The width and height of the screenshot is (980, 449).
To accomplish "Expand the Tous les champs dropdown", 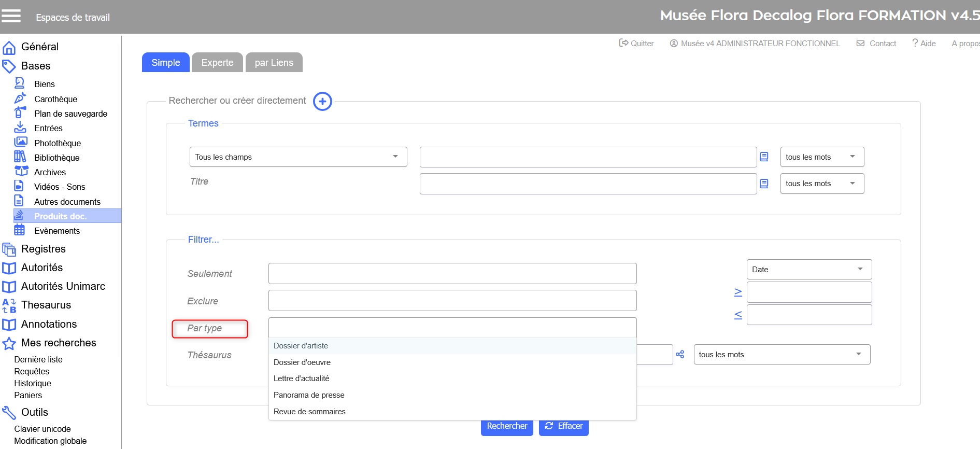I will point(298,157).
